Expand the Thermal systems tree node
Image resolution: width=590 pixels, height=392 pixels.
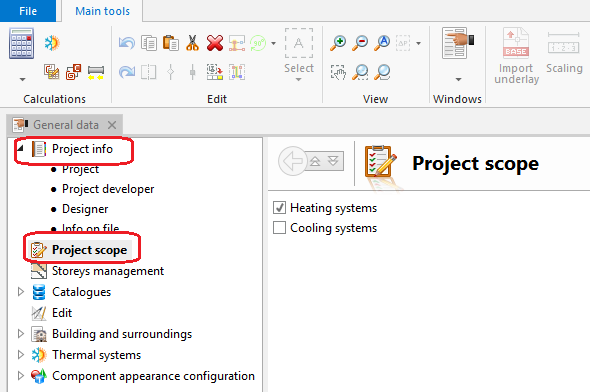tap(21, 354)
